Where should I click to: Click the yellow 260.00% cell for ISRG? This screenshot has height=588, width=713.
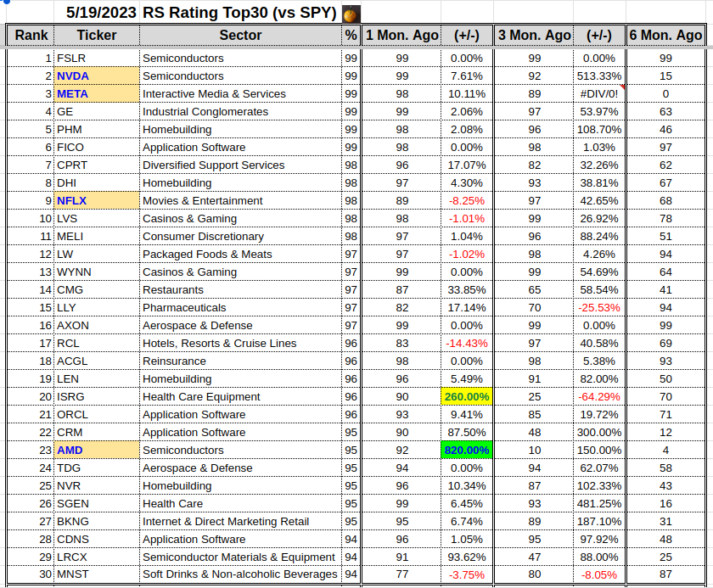tap(467, 397)
